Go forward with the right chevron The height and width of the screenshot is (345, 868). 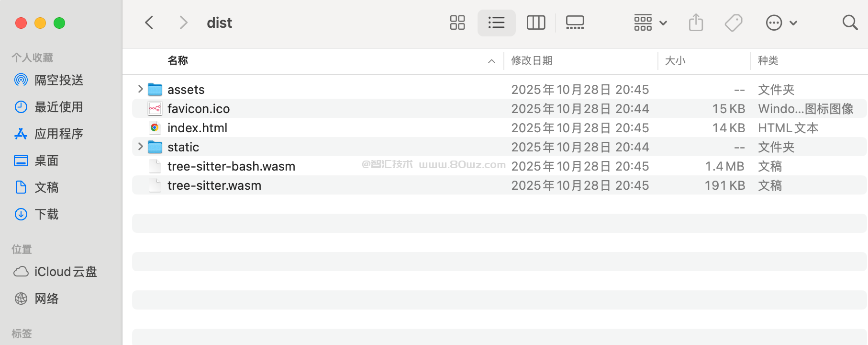pyautogui.click(x=183, y=23)
